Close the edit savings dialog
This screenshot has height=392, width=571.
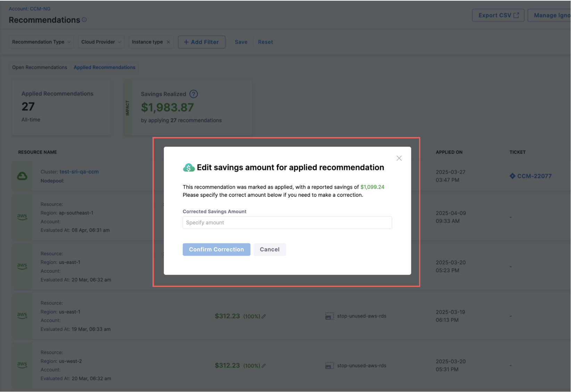click(x=399, y=158)
